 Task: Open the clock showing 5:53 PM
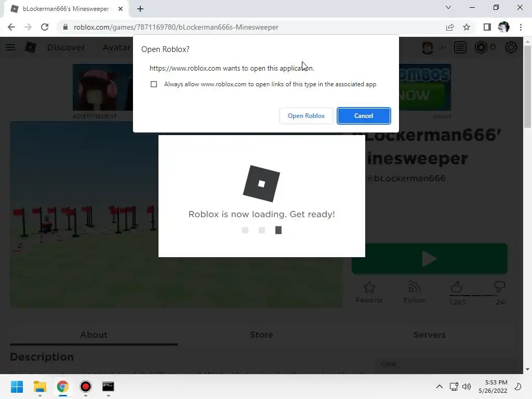tap(493, 387)
